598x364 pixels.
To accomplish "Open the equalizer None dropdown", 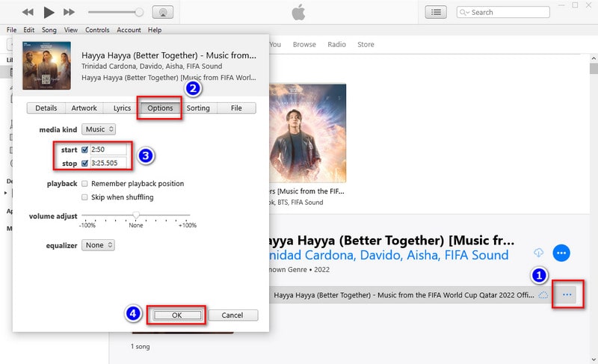I will (x=98, y=245).
